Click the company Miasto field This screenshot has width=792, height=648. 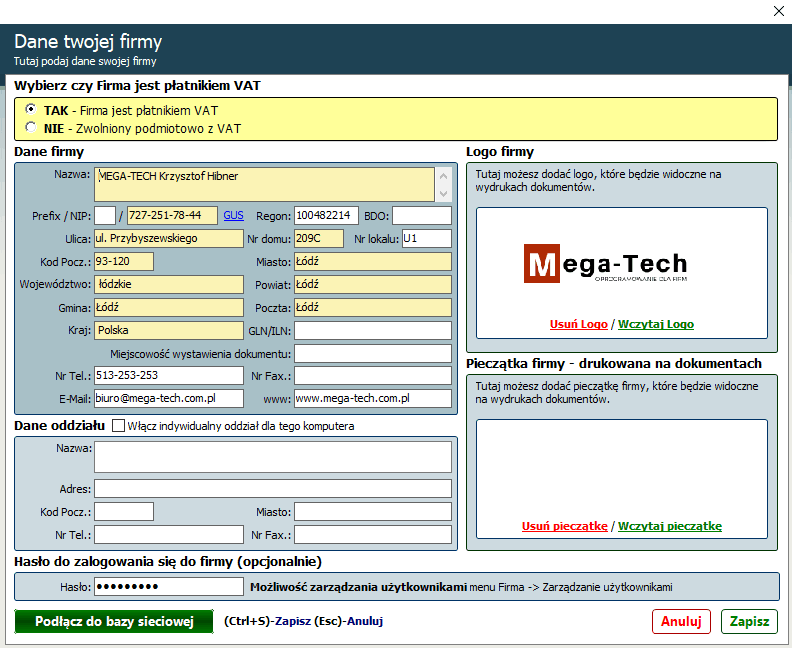[x=373, y=262]
